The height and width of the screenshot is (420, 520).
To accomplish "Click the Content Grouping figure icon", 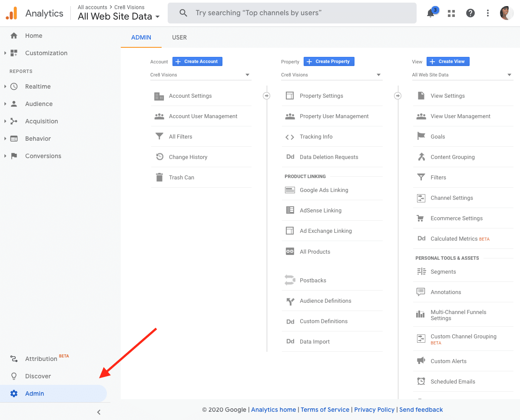I will pos(421,156).
